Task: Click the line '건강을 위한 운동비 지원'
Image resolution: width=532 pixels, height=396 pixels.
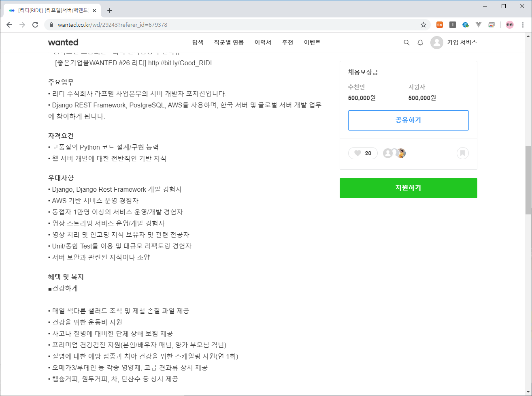Action: click(x=85, y=322)
